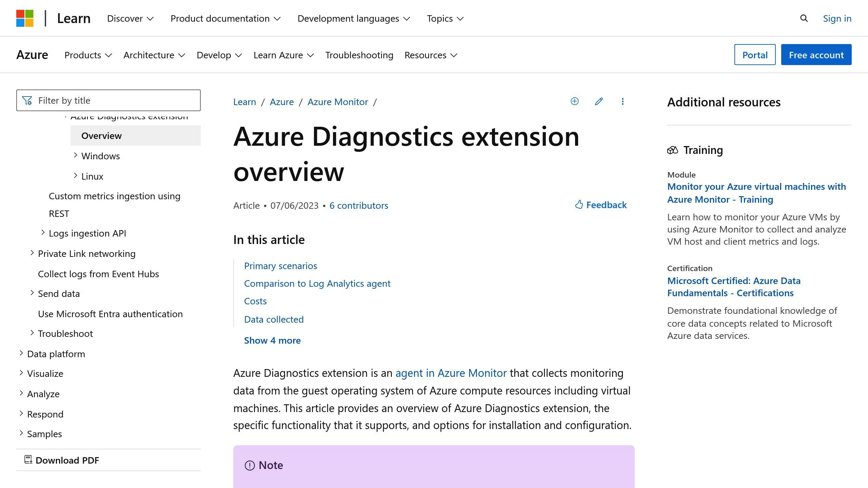Viewport: 868px width, 488px height.
Task: Open the Topics dropdown
Action: [445, 18]
